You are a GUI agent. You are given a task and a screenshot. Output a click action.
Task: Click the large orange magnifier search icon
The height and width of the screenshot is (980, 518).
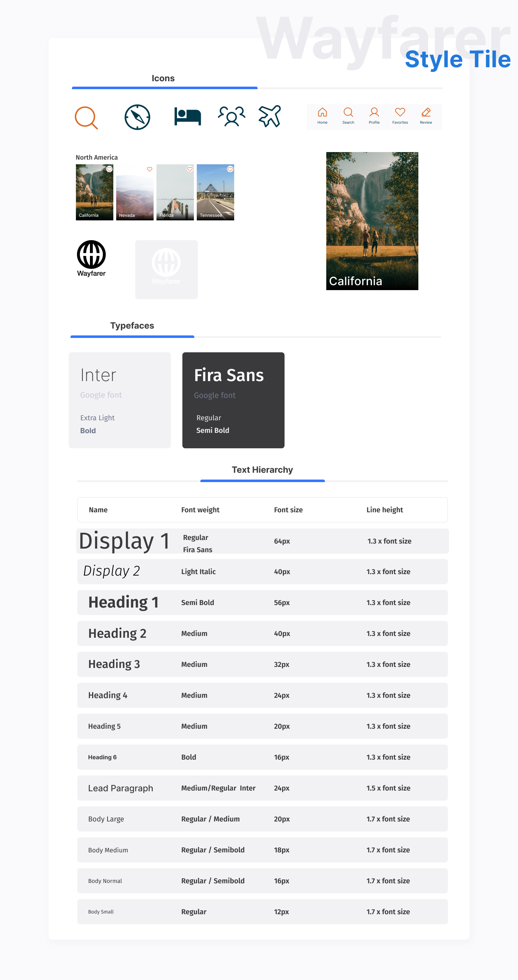click(x=86, y=118)
